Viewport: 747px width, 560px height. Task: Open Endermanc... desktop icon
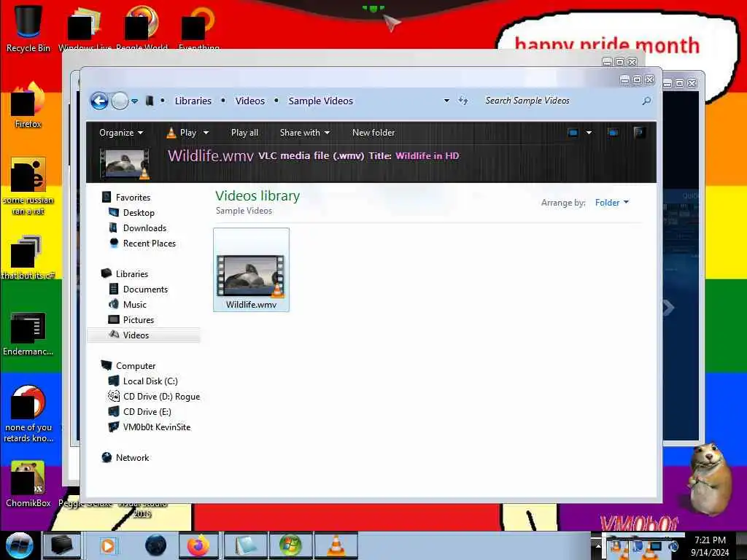(x=28, y=334)
